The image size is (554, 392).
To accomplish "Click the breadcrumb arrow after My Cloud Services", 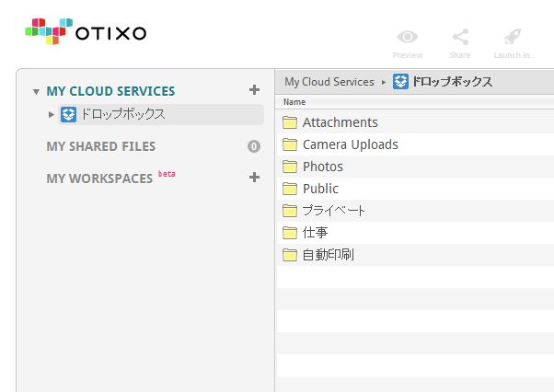I will click(384, 82).
